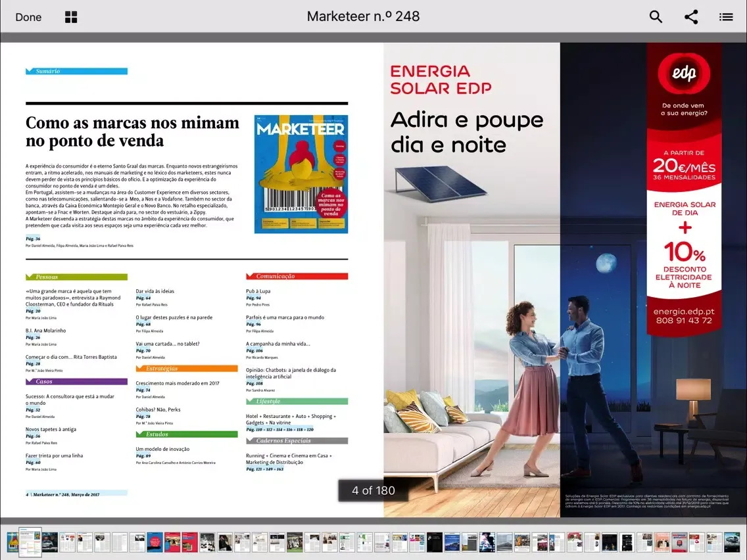Select the green "Pessoas" section header
This screenshot has height=560, width=747.
pyautogui.click(x=77, y=277)
